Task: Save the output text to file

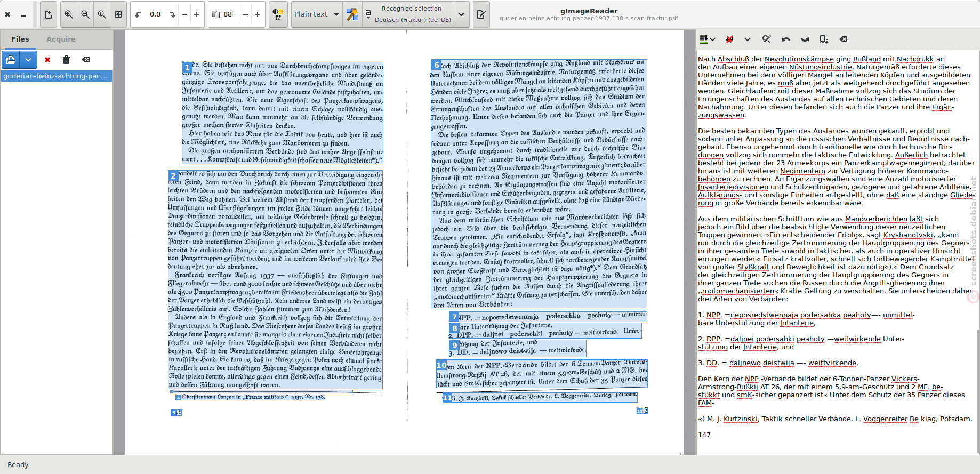Action: coord(824,39)
